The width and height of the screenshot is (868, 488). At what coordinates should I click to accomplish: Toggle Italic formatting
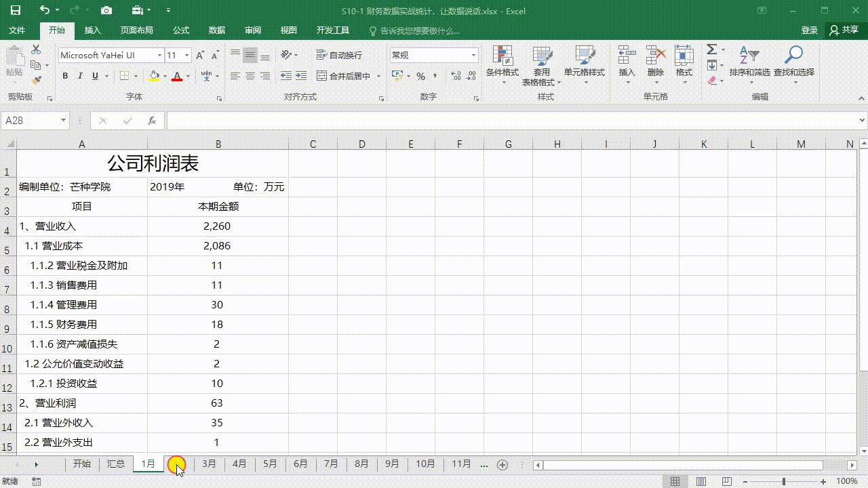80,76
